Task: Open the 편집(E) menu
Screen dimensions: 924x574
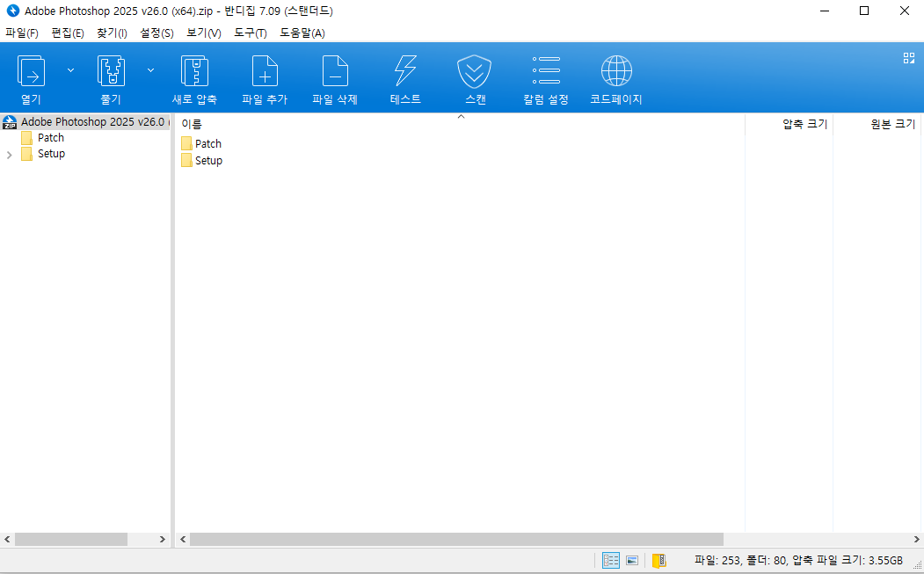Action: pyautogui.click(x=68, y=33)
